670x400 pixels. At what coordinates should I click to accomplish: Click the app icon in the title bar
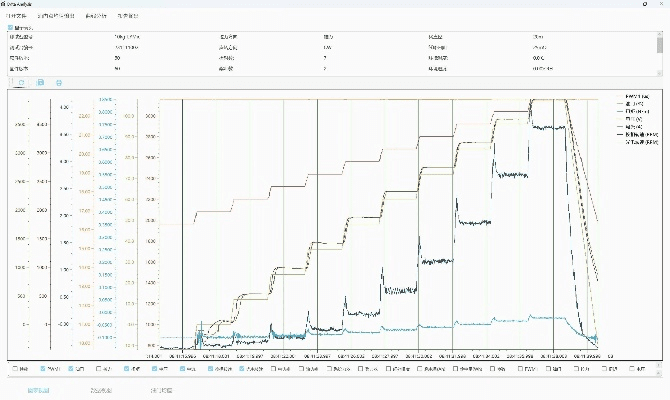(x=5, y=4)
